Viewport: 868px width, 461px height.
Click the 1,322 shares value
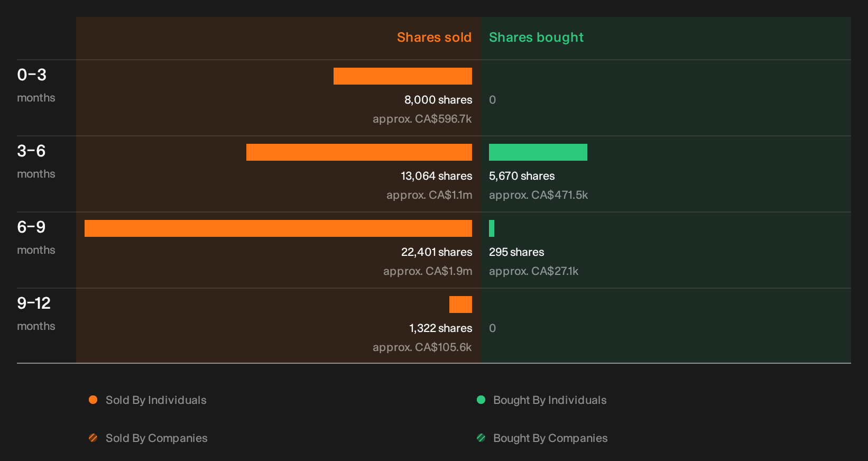(x=440, y=328)
